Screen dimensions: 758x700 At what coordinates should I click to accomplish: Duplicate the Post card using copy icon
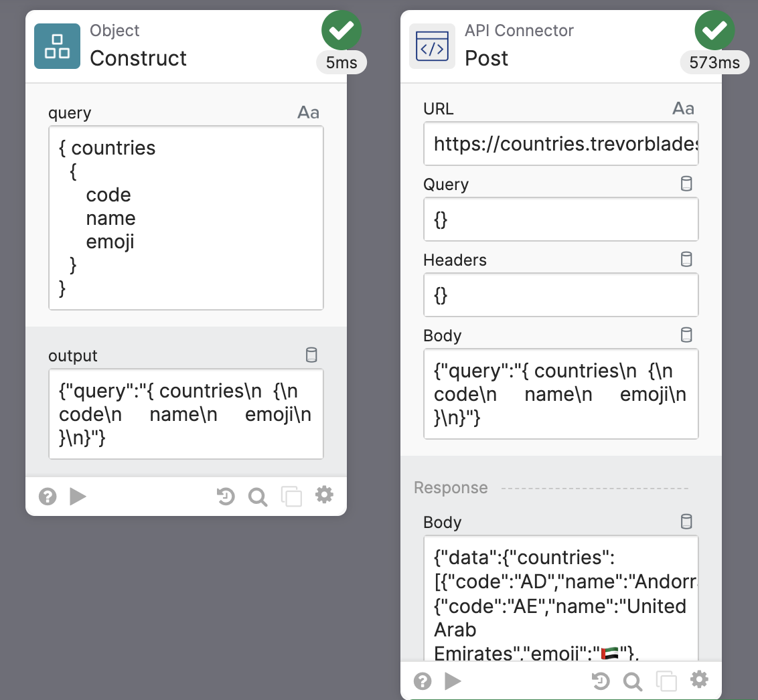[666, 681]
